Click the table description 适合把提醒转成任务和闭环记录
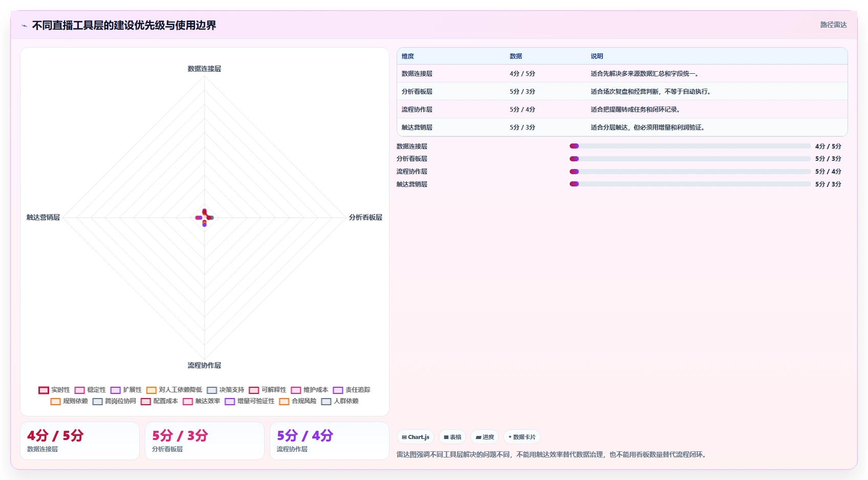The height and width of the screenshot is (480, 868). tap(635, 110)
